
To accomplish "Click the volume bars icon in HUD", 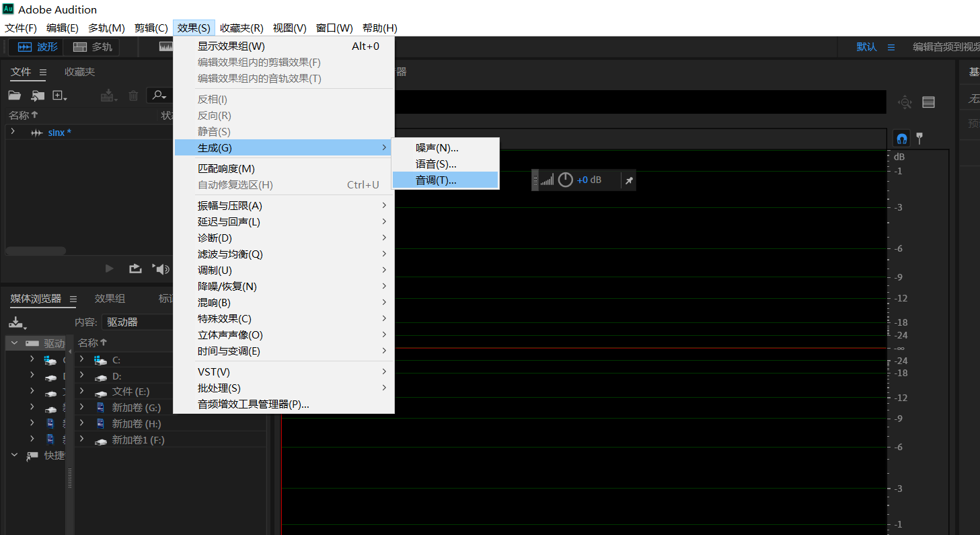I will click(548, 180).
